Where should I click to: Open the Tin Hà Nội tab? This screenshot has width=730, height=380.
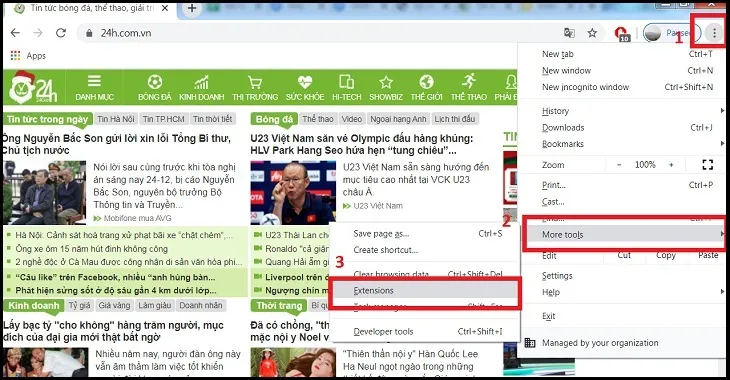(x=116, y=119)
